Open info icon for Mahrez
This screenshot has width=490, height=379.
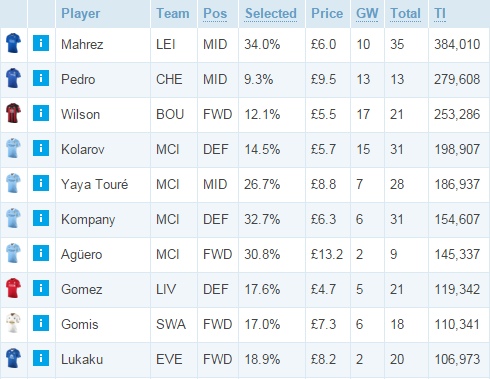[x=41, y=43]
